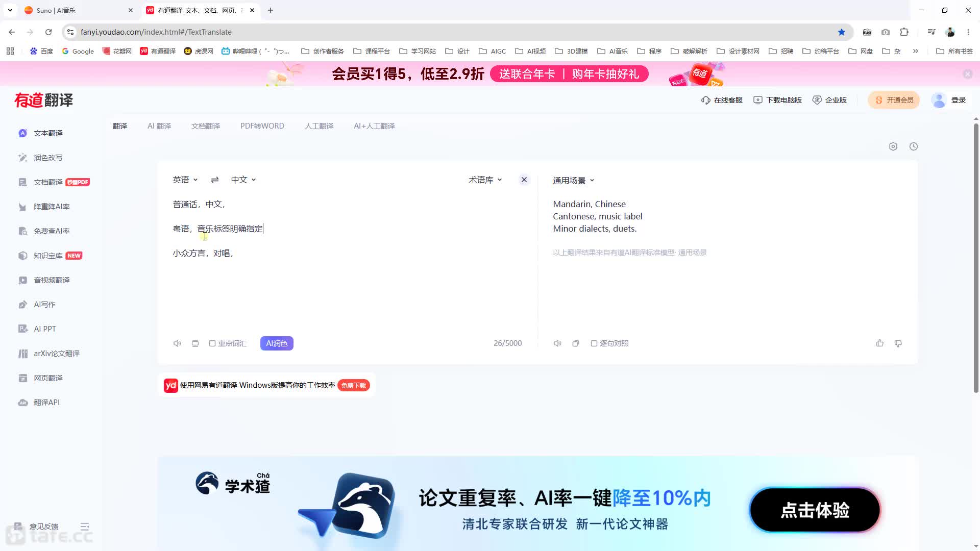The width and height of the screenshot is (980, 551).
Task: Open 意见反馈 feedback
Action: coord(37,527)
